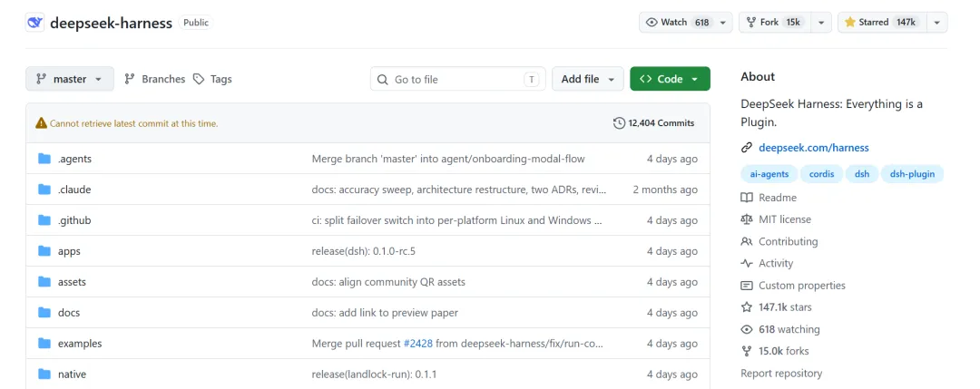This screenshot has height=389, width=980.
Task: Click the warning triangle icon beside commit message
Action: point(41,123)
